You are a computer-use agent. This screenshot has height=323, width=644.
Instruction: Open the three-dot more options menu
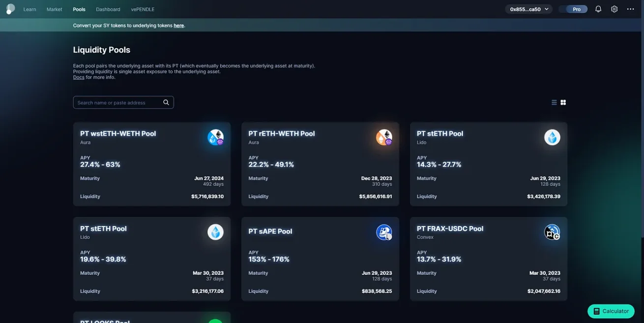click(x=630, y=9)
